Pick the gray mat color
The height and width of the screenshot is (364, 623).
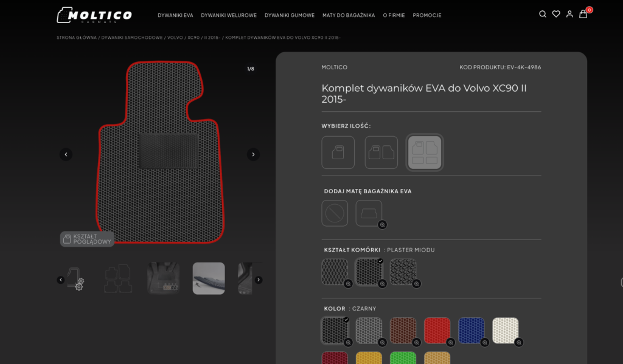click(369, 330)
